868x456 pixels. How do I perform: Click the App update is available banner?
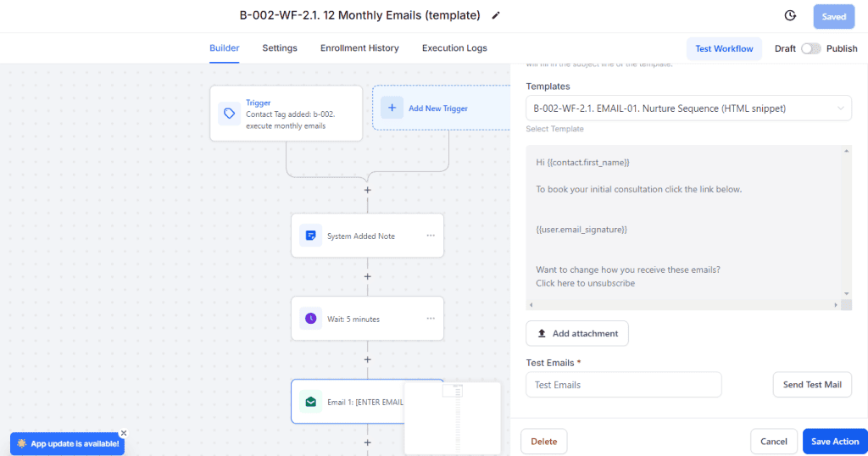(x=67, y=443)
